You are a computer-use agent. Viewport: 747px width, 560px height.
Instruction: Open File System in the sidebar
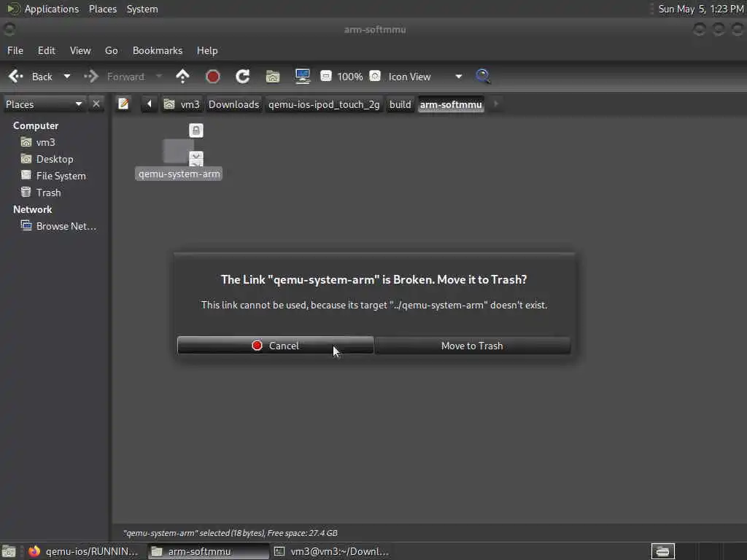[53, 176]
